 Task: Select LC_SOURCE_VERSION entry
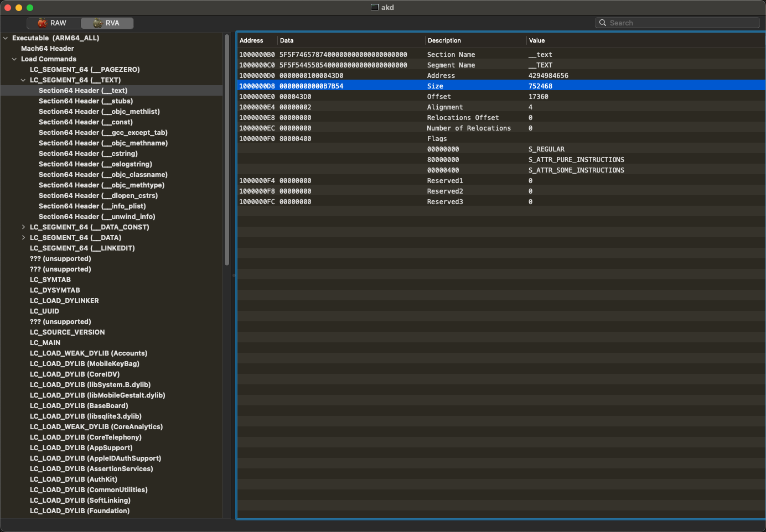click(x=67, y=332)
